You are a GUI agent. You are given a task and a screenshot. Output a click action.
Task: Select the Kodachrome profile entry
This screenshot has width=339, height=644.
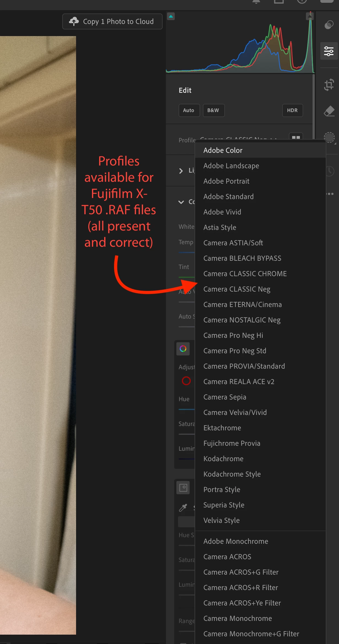click(x=260, y=459)
